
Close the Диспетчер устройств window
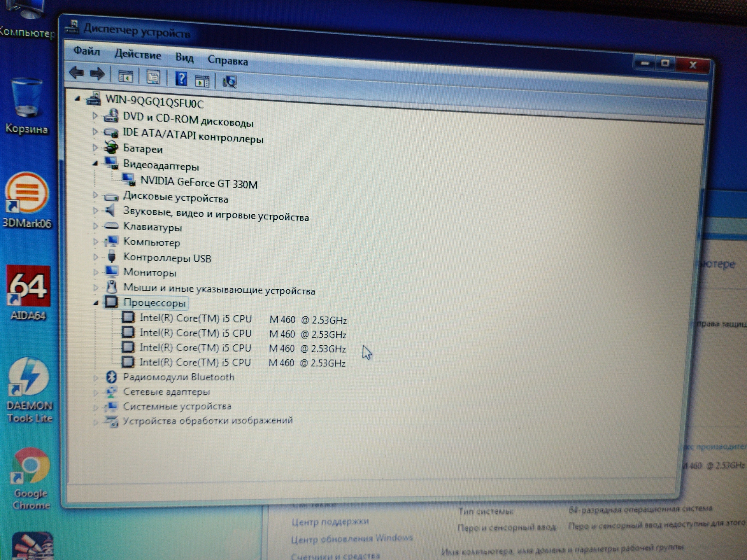(x=693, y=65)
